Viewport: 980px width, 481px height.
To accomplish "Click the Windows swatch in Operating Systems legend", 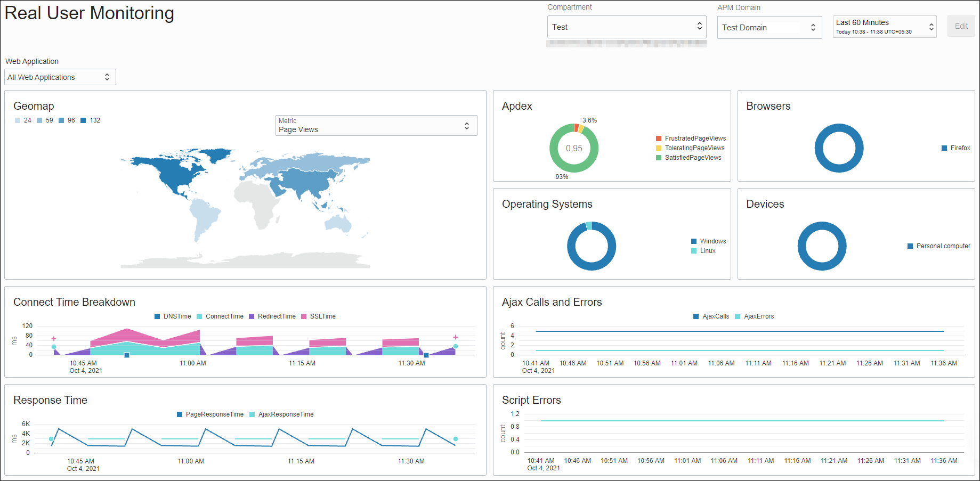I will [694, 241].
